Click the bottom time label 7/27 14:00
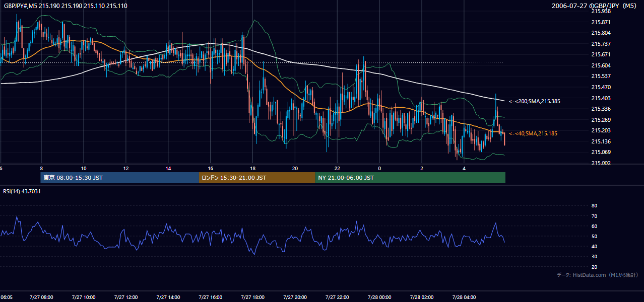644x302 pixels. [x=167, y=297]
